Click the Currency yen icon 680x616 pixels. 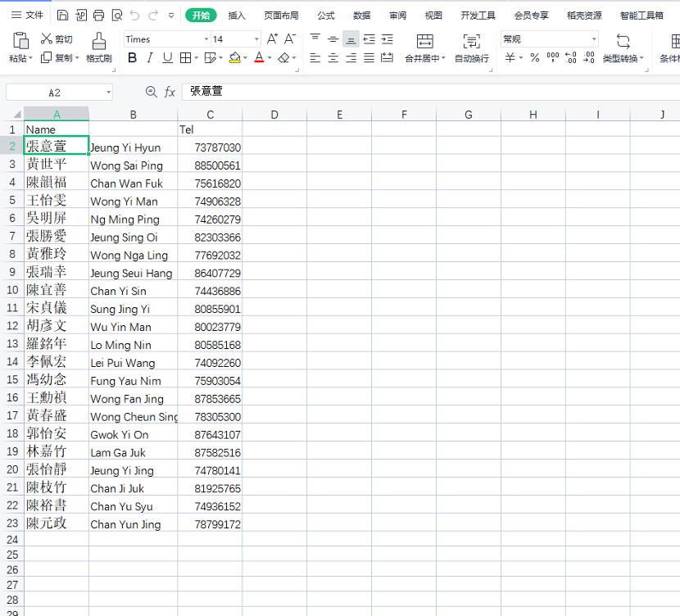coord(510,57)
